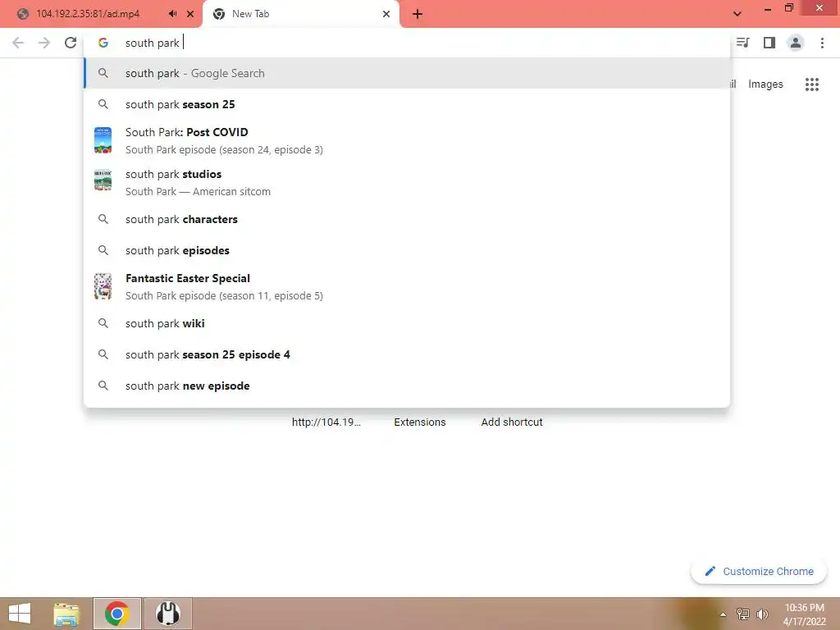The width and height of the screenshot is (840, 630).
Task: Open the tab search chevron
Action: (x=737, y=14)
